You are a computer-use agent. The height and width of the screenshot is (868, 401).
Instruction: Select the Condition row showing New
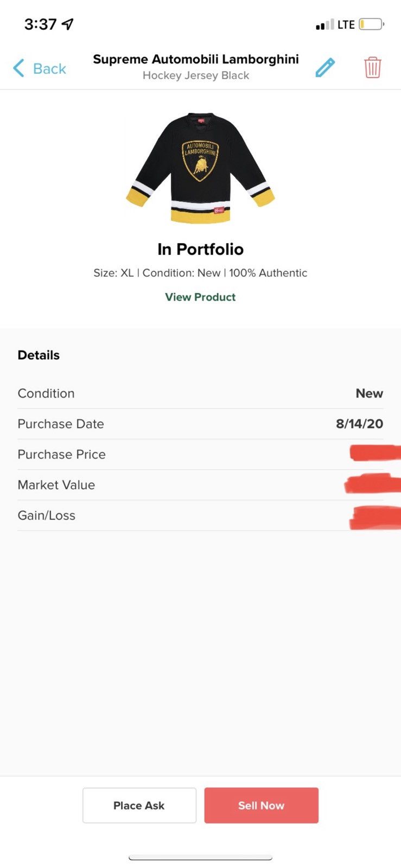[x=200, y=393]
